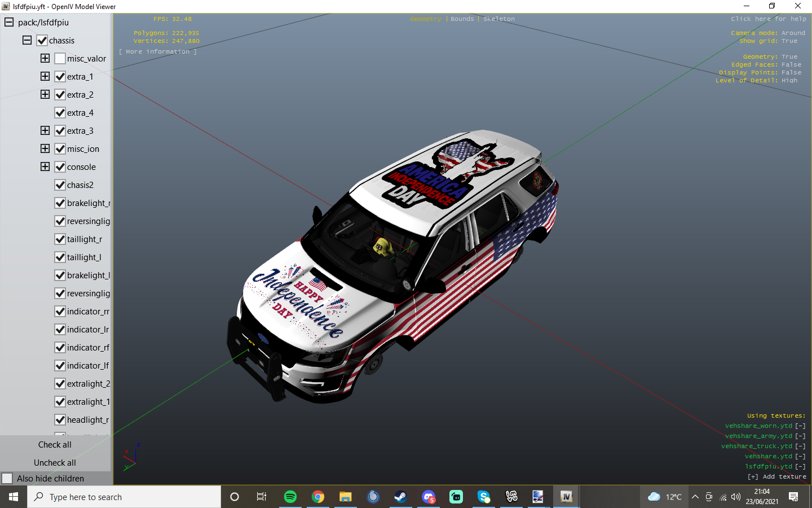This screenshot has width=812, height=508.
Task: Collapse the chassis tree node
Action: pyautogui.click(x=27, y=41)
